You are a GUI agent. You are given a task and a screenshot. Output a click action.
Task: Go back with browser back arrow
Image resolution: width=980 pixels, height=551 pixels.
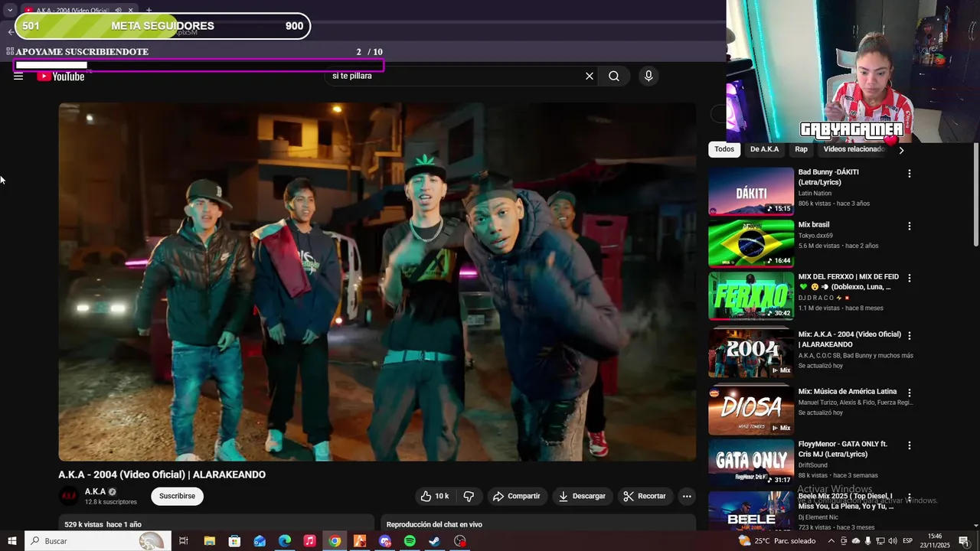tap(11, 32)
